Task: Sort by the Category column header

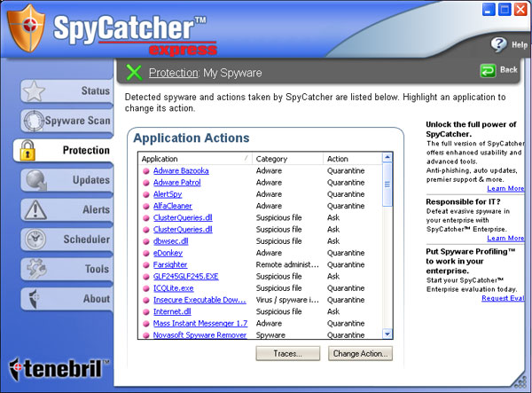Action: [287, 159]
